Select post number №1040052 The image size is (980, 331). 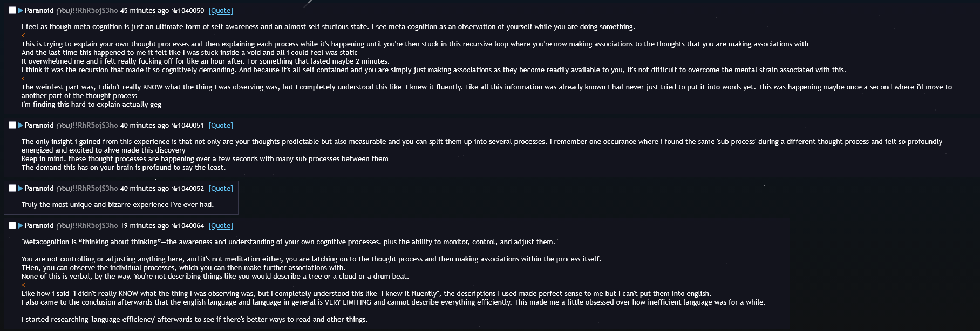(x=187, y=189)
